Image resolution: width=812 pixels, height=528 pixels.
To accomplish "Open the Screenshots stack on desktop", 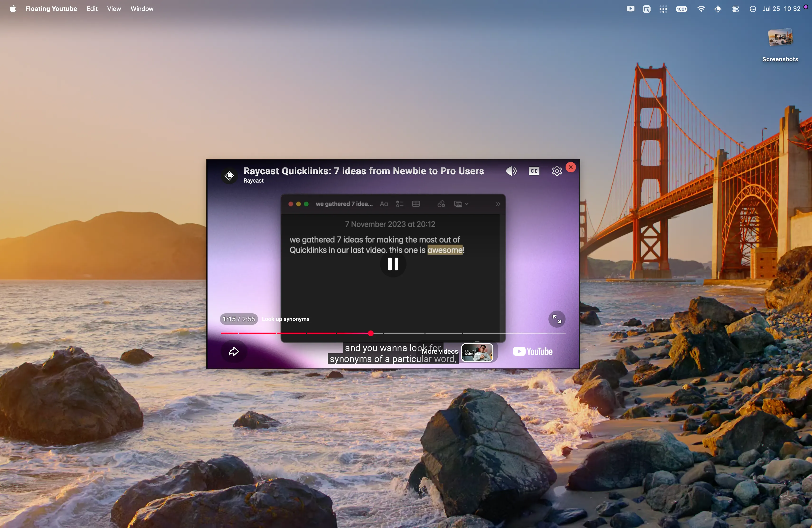I will click(x=780, y=45).
